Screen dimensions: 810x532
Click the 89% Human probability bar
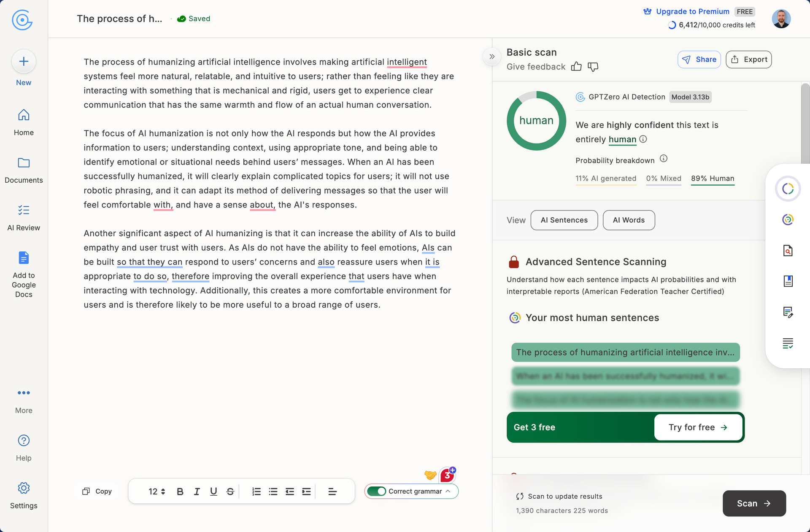click(x=713, y=179)
